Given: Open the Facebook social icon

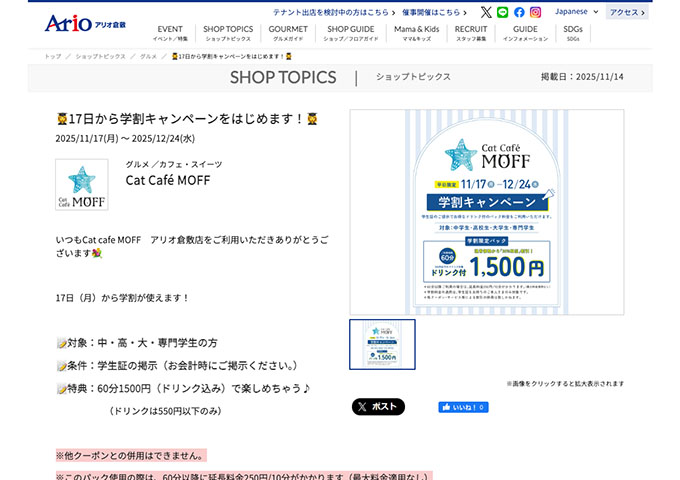Looking at the screenshot, I should click(x=519, y=12).
